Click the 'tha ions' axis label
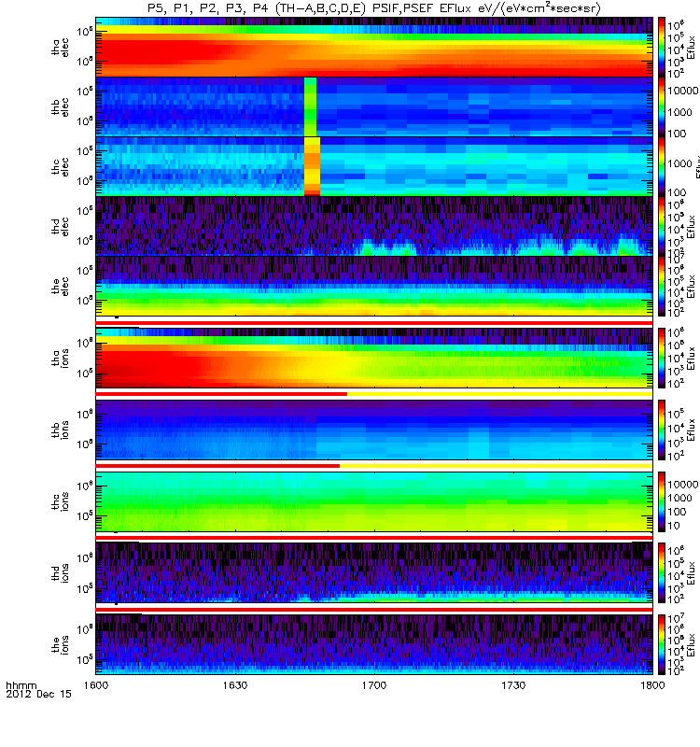Image resolution: width=700 pixels, height=747 pixels. pyautogui.click(x=60, y=358)
